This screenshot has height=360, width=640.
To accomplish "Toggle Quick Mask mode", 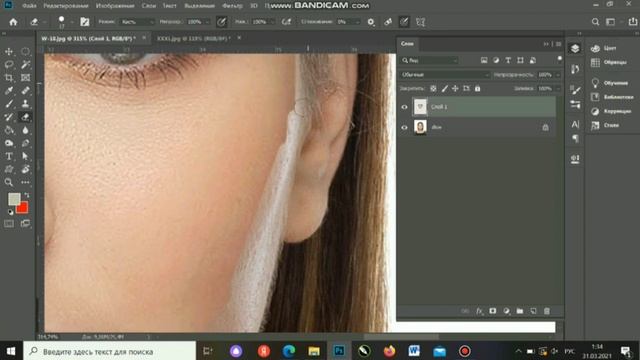I will pyautogui.click(x=9, y=223).
